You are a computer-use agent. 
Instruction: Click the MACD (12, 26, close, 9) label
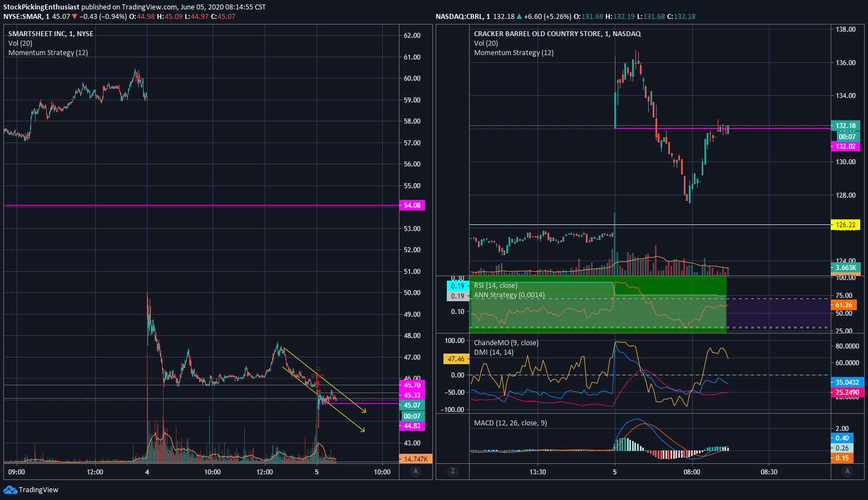(510, 423)
